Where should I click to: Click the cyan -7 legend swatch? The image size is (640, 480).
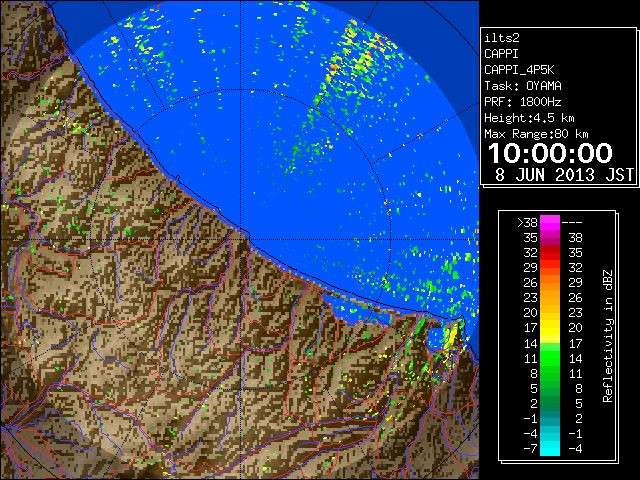[x=550, y=448]
